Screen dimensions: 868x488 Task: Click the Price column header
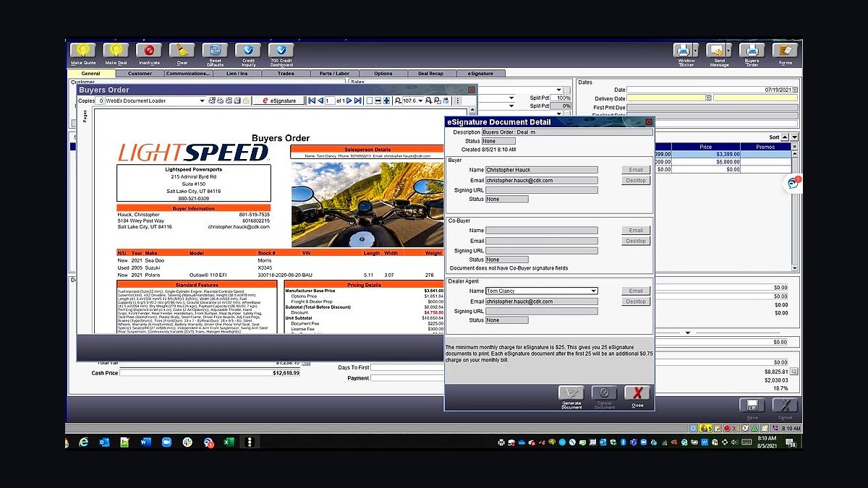(x=705, y=147)
